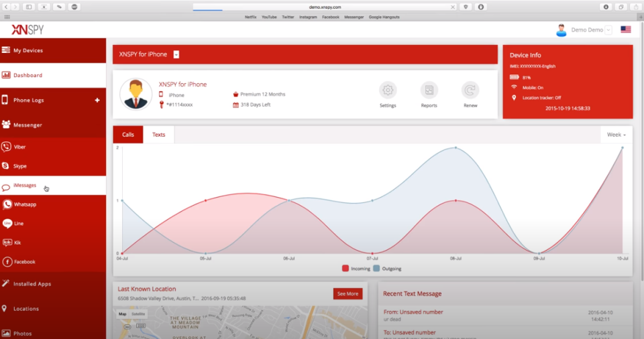Click 318 Days Left text
This screenshot has width=644, height=339.
click(256, 105)
